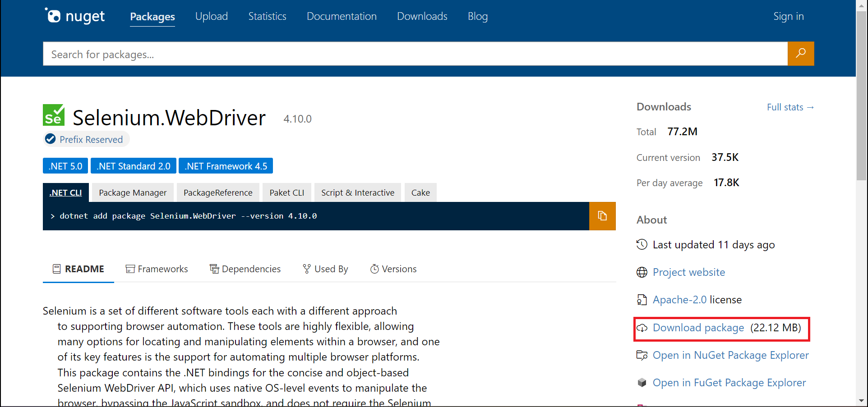Open the Documentation page

(342, 16)
